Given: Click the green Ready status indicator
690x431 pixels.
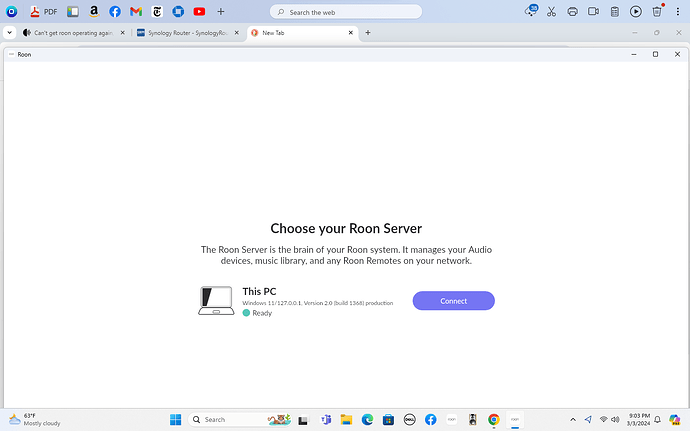Looking at the screenshot, I should (x=246, y=313).
